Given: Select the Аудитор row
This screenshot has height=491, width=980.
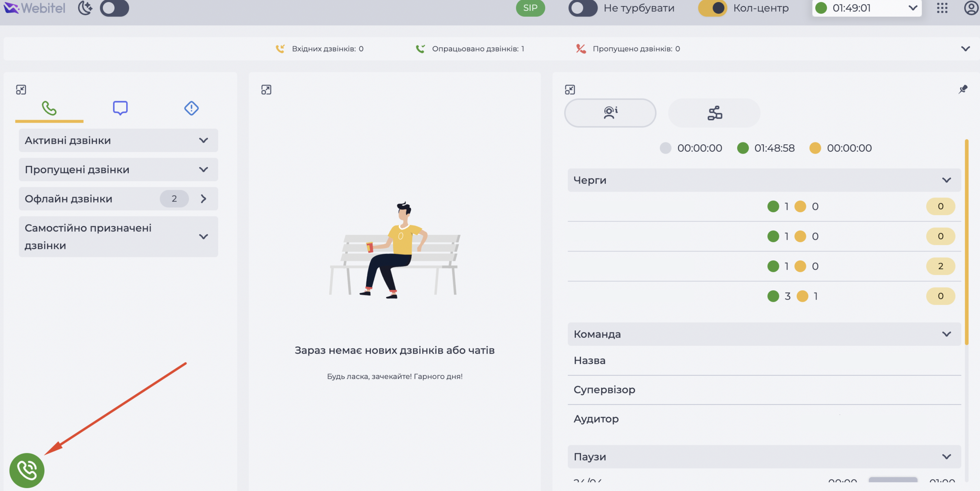Looking at the screenshot, I should pyautogui.click(x=764, y=419).
